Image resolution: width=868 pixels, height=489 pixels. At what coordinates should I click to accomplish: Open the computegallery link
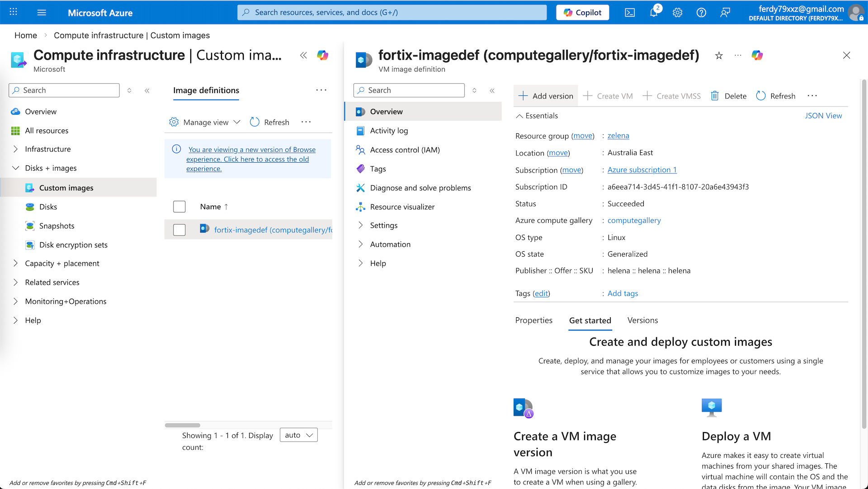(x=634, y=221)
